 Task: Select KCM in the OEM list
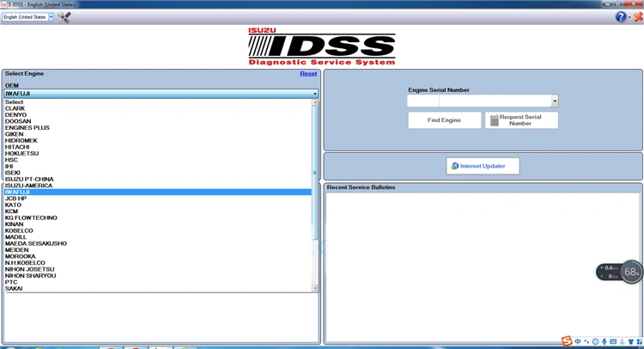click(x=158, y=211)
